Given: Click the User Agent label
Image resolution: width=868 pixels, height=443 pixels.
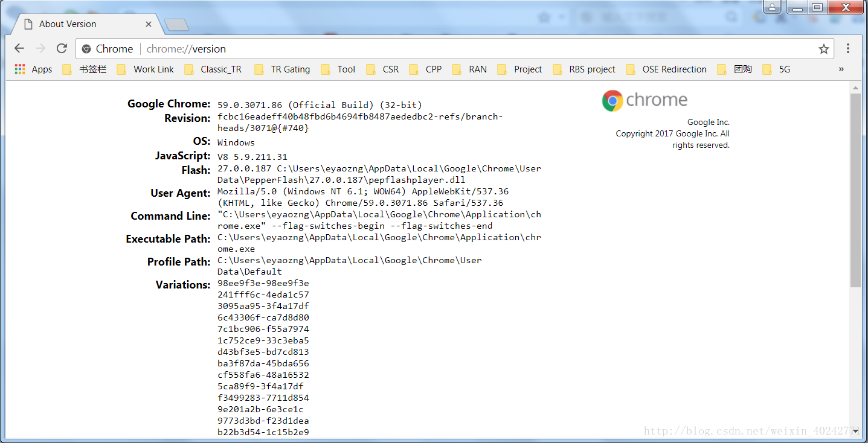Looking at the screenshot, I should [x=181, y=193].
